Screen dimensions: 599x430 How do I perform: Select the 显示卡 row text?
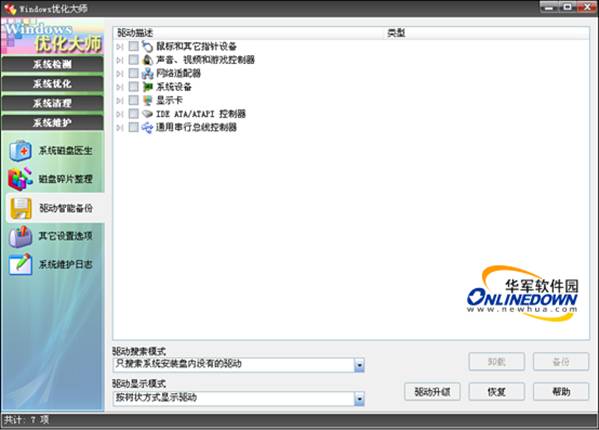pos(169,100)
